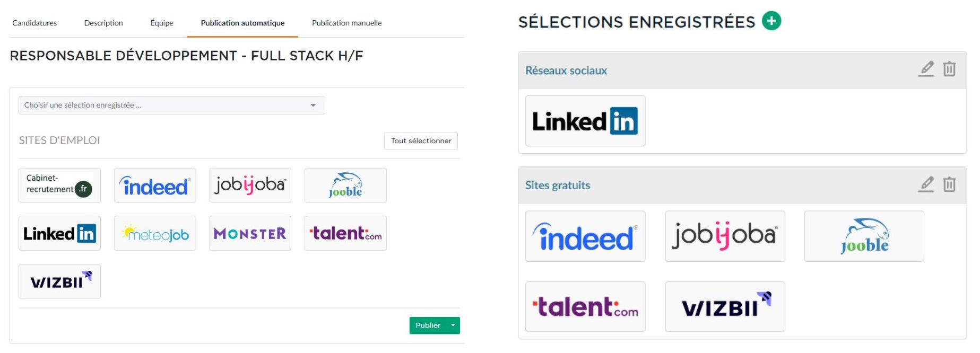Click the talent.com thumbnail under Sites gratuits

coord(585,307)
